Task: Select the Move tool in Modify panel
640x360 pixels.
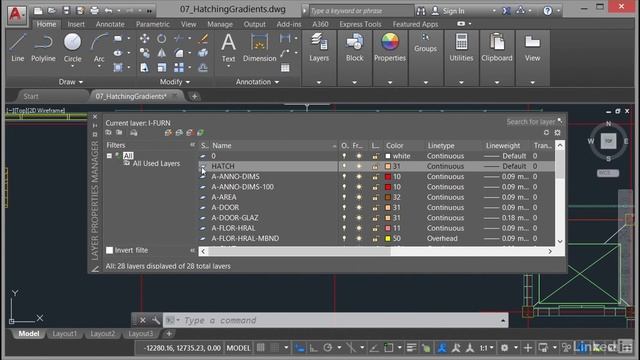Action: pos(144,39)
